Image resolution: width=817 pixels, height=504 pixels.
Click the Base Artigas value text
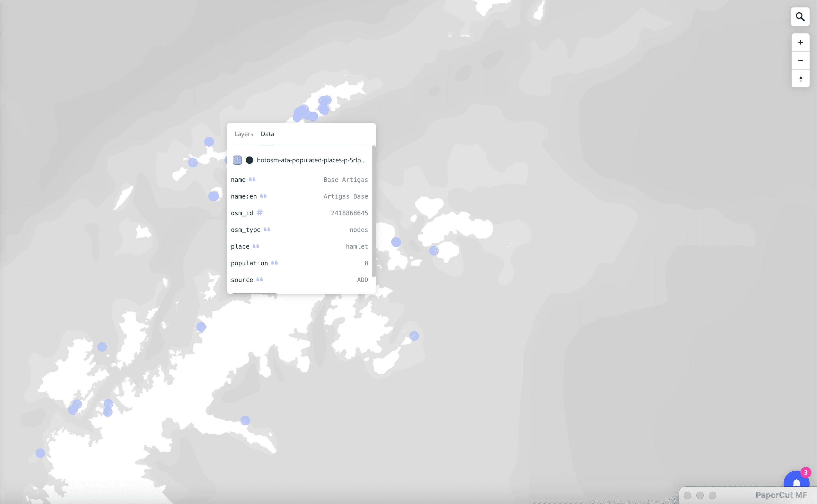[x=345, y=180]
